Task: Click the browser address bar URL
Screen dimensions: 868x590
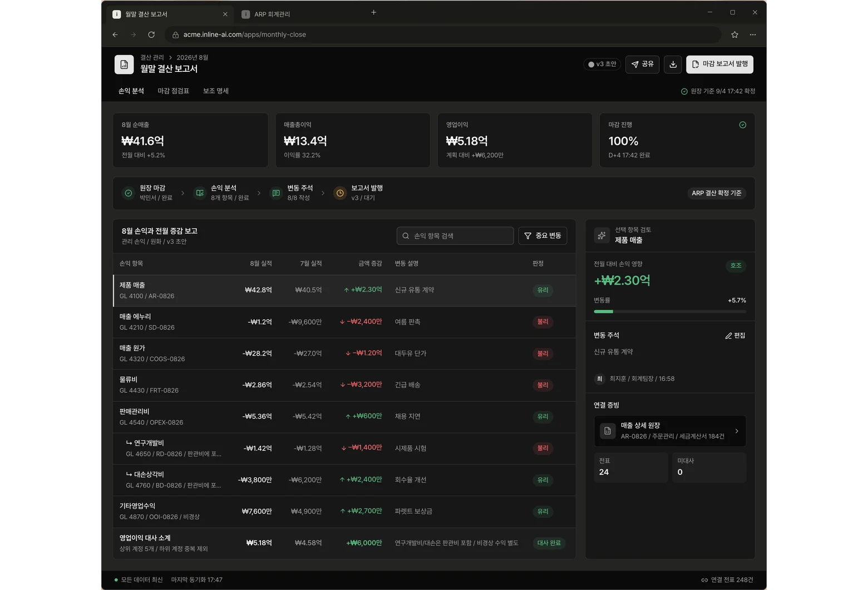Action: click(x=245, y=35)
